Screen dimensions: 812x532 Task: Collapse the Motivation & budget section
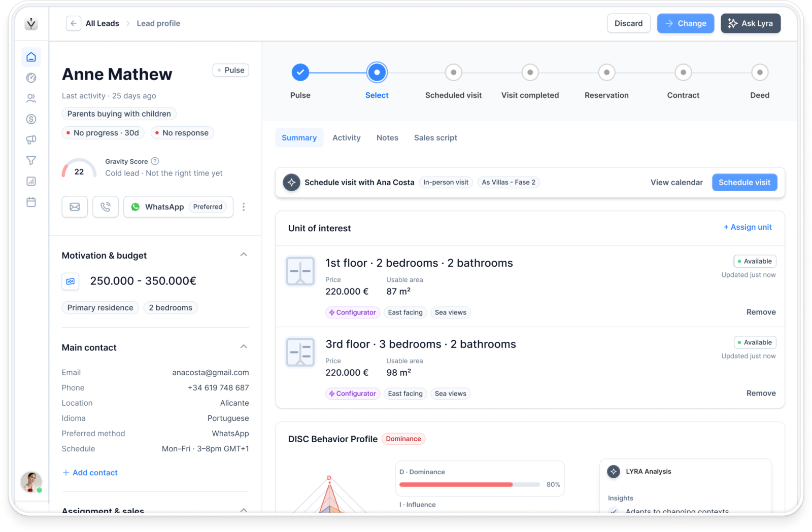coord(244,255)
